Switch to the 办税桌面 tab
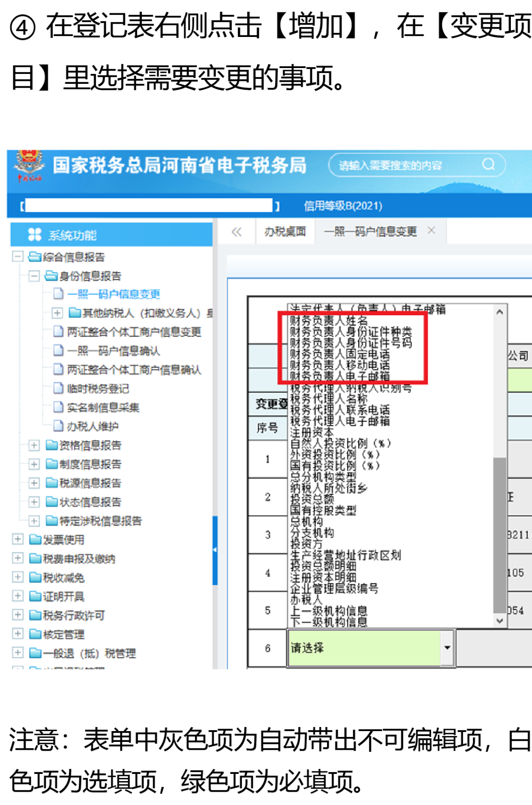The width and height of the screenshot is (532, 805). pyautogui.click(x=285, y=232)
